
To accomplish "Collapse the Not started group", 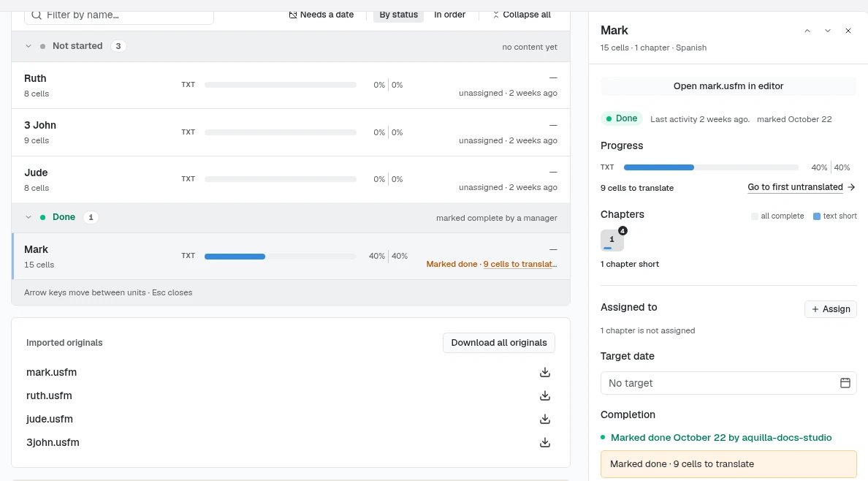I will [28, 46].
